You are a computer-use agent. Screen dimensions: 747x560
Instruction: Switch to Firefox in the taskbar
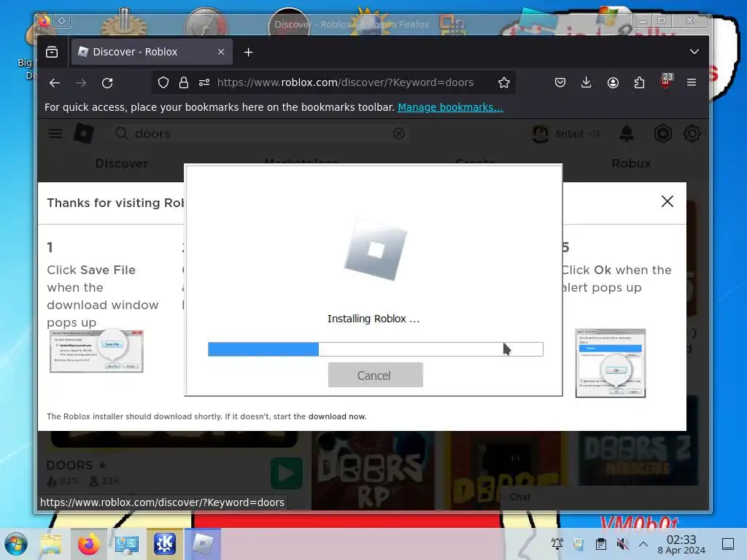click(89, 544)
